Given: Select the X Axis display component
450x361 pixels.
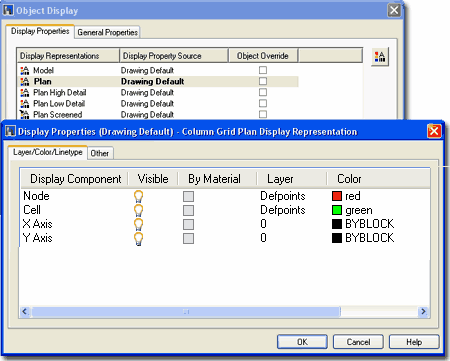Looking at the screenshot, I should (x=37, y=224).
